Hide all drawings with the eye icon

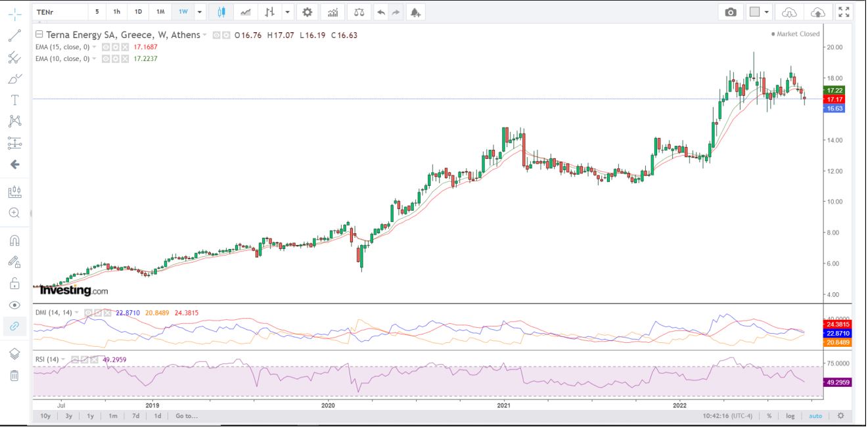(14, 305)
